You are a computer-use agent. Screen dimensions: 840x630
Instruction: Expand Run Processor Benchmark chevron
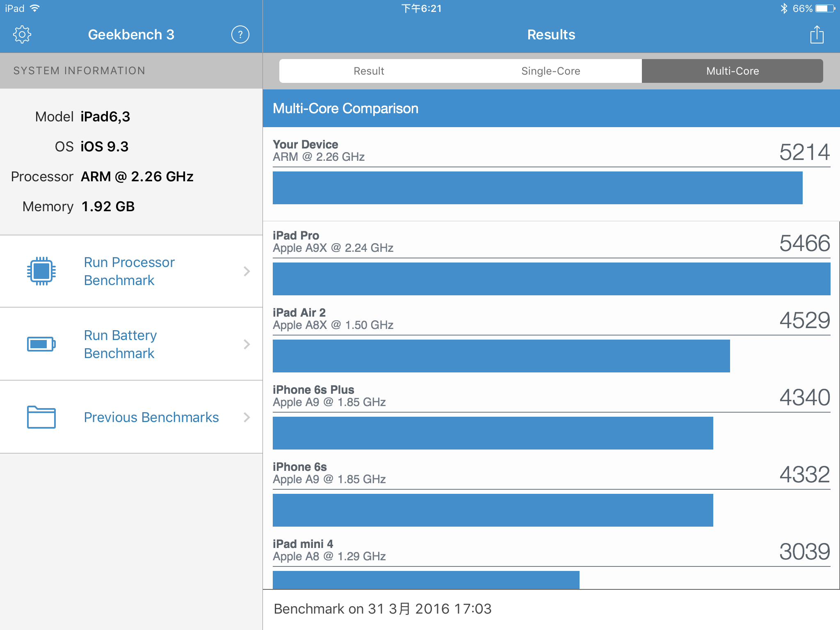247,271
